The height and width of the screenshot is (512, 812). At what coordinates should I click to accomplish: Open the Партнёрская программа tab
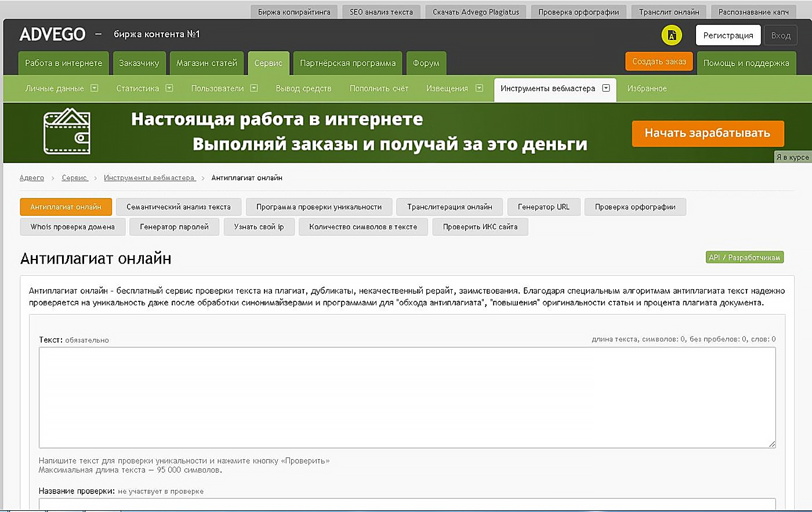click(348, 63)
